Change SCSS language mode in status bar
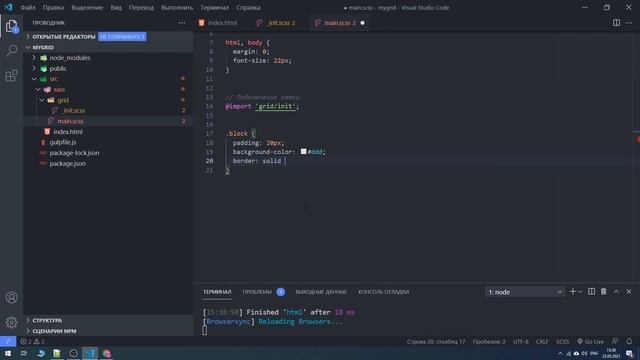The height and width of the screenshot is (360, 640). click(562, 341)
